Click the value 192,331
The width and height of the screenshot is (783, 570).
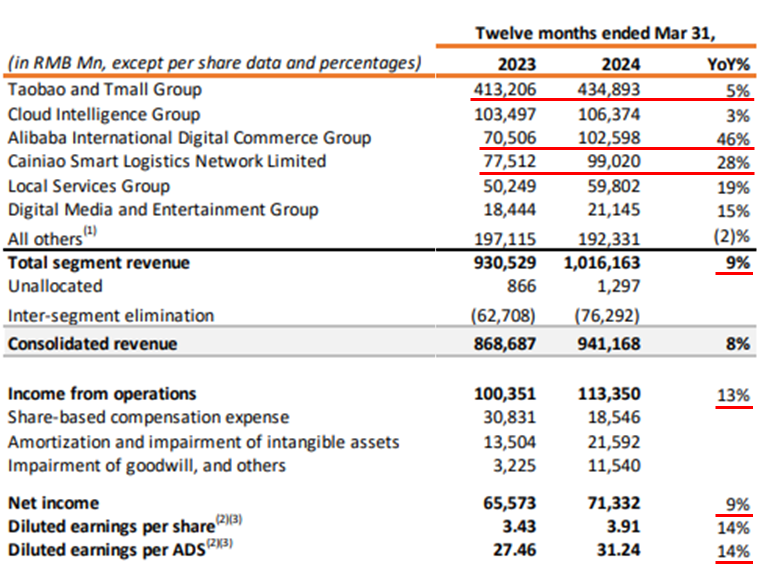(609, 239)
